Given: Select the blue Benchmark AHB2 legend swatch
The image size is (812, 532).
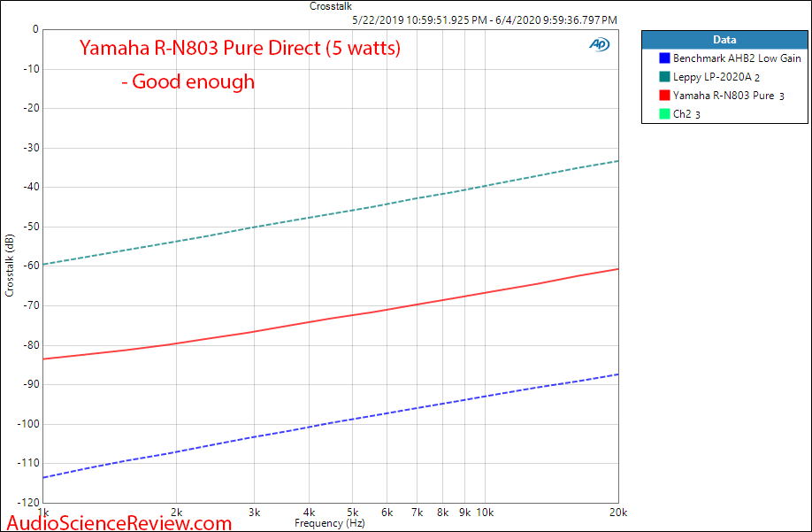Looking at the screenshot, I should coord(664,58).
